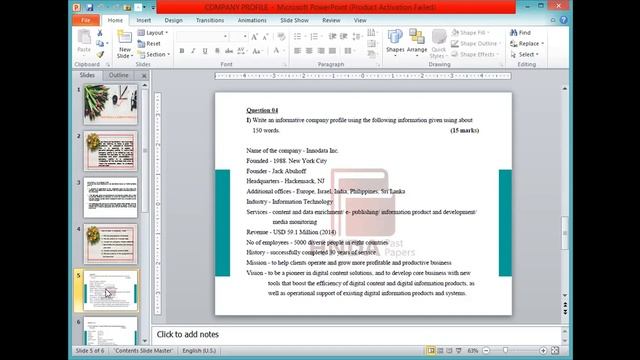Apply strikethrough formatting
The height and width of the screenshot is (360, 640).
[229, 51]
